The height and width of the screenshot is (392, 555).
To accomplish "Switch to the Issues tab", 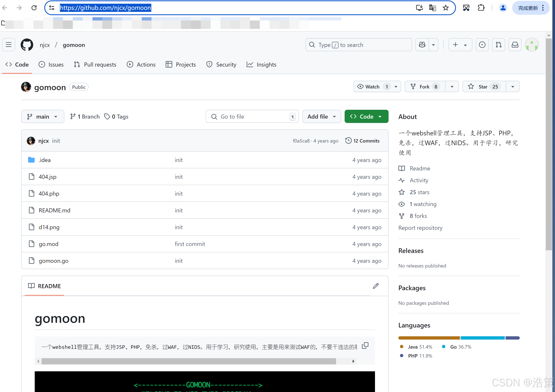I will pyautogui.click(x=51, y=65).
